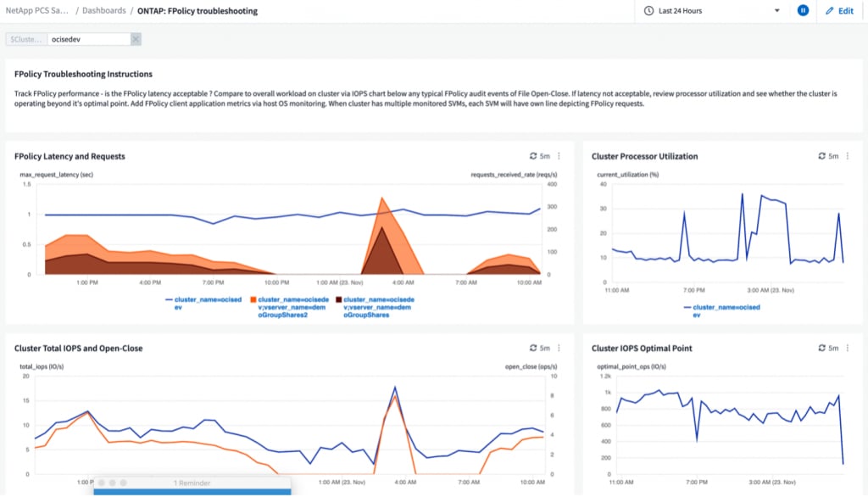Click the max_request_latency (sec) axis label
868x497 pixels.
pos(57,175)
